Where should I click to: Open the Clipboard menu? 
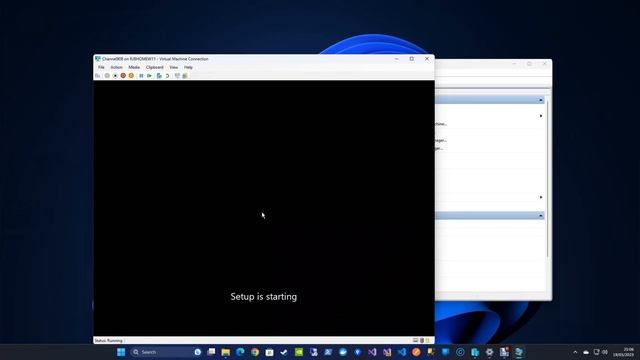155,67
